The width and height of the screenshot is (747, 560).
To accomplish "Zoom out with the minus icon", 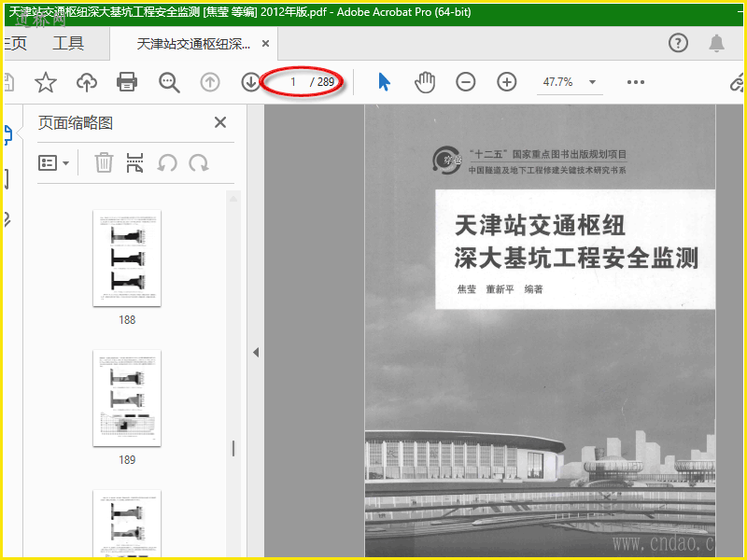I will [x=465, y=82].
